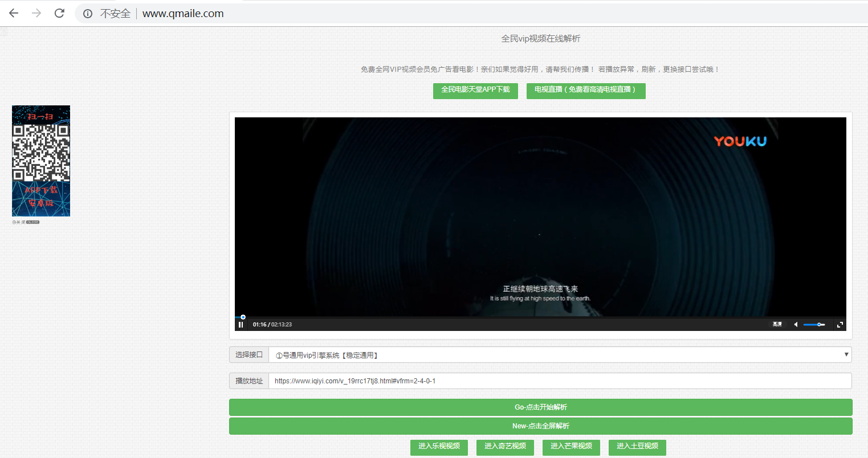Click the 不安全 security label
Screen dimensions: 868x458
116,14
